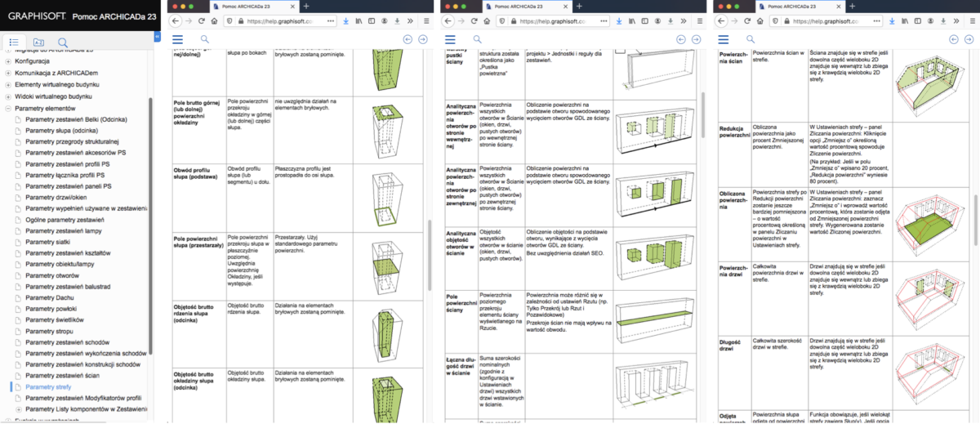Go to next help page in middle browser window
Viewport: 980px width, 424px height.
pos(697,39)
